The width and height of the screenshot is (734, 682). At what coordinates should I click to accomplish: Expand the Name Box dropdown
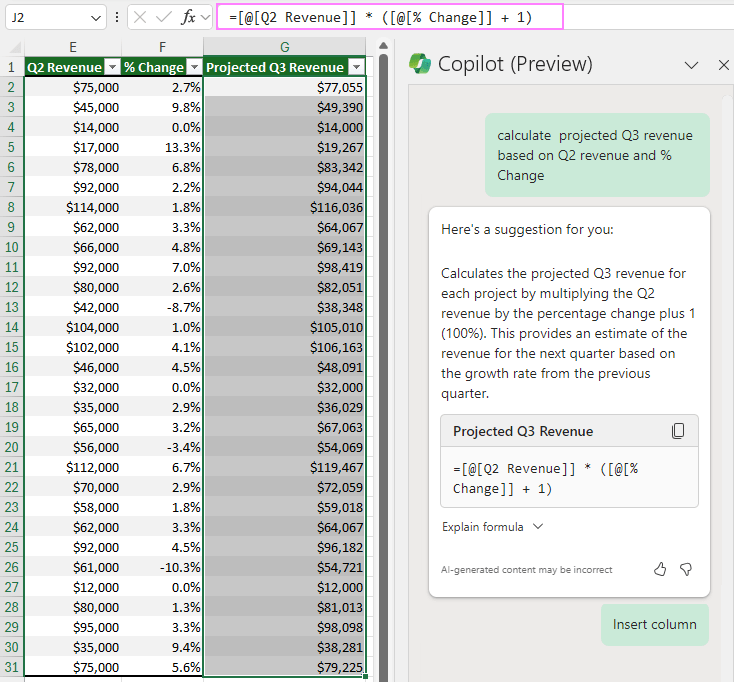coord(96,18)
